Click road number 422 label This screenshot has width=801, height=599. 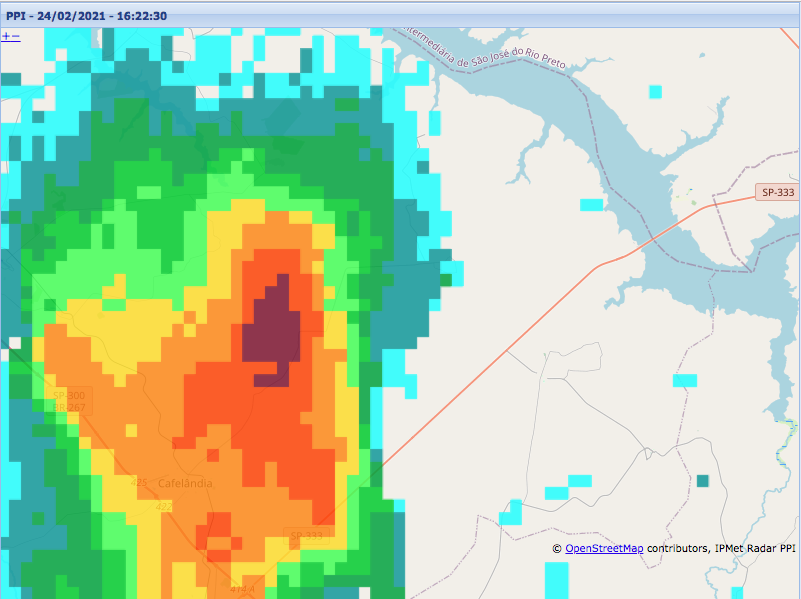[x=163, y=506]
